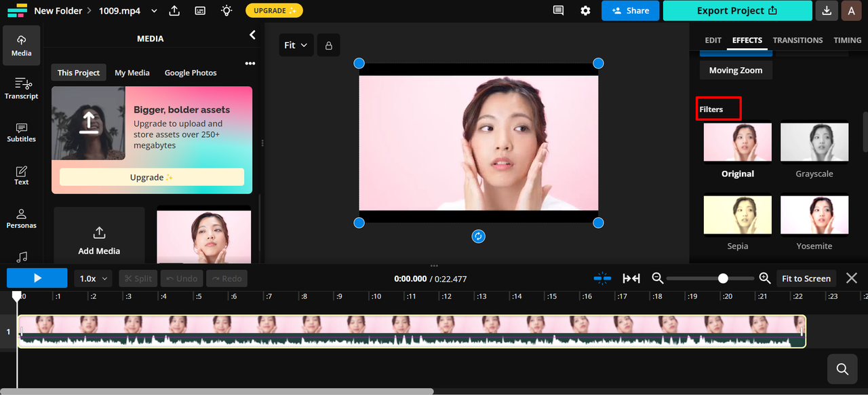Click the Undo button
Viewport: 868px width, 395px height.
[x=182, y=278]
